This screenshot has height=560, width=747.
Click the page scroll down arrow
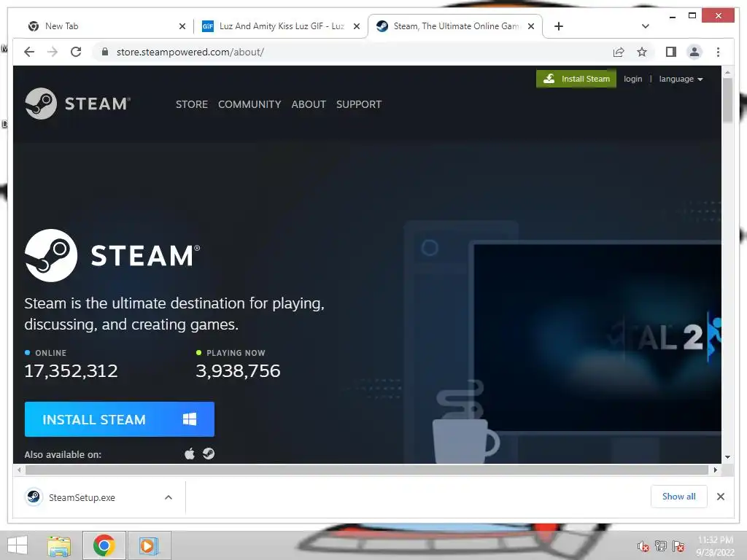727,457
